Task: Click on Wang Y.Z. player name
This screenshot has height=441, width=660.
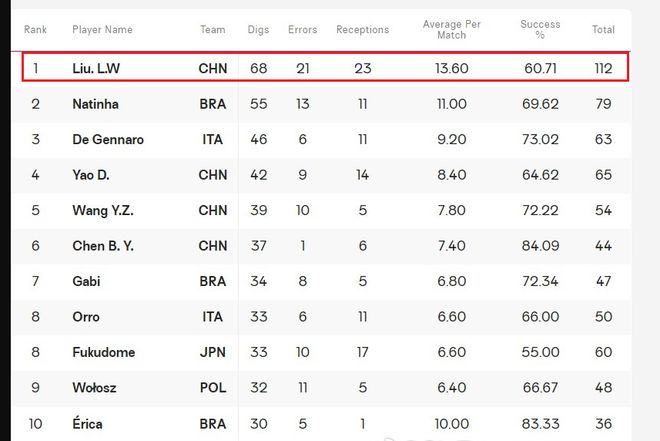Action: (x=103, y=210)
